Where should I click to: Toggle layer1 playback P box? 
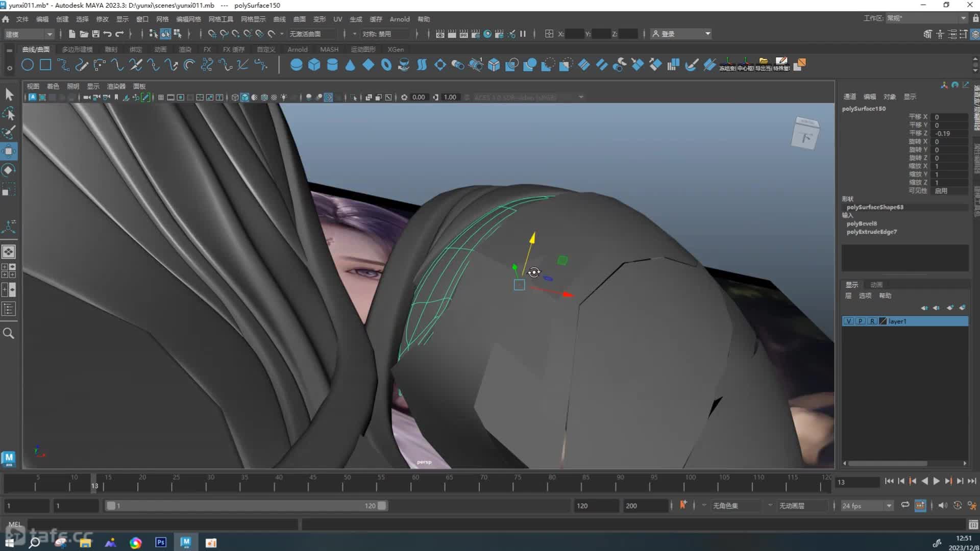pyautogui.click(x=861, y=321)
